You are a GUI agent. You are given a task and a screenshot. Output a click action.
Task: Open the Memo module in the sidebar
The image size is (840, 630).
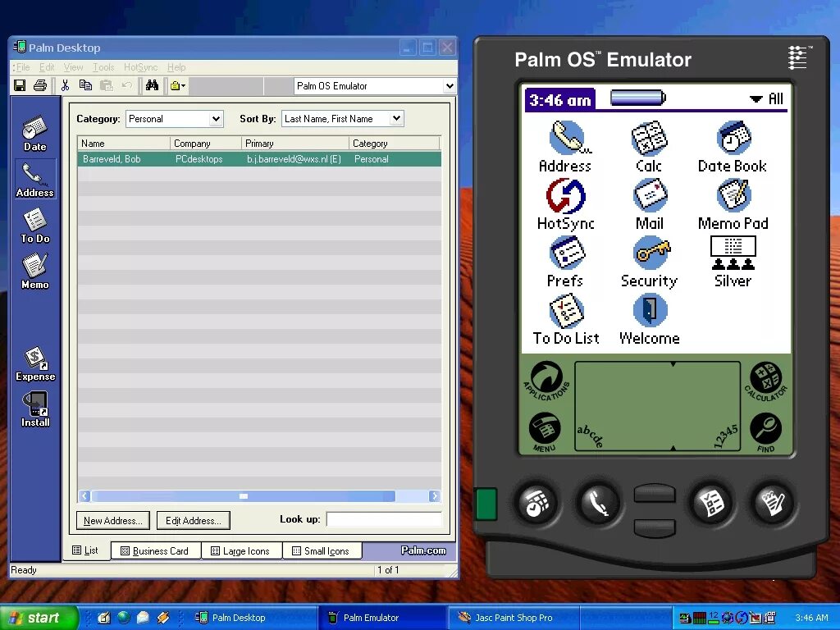tap(34, 272)
